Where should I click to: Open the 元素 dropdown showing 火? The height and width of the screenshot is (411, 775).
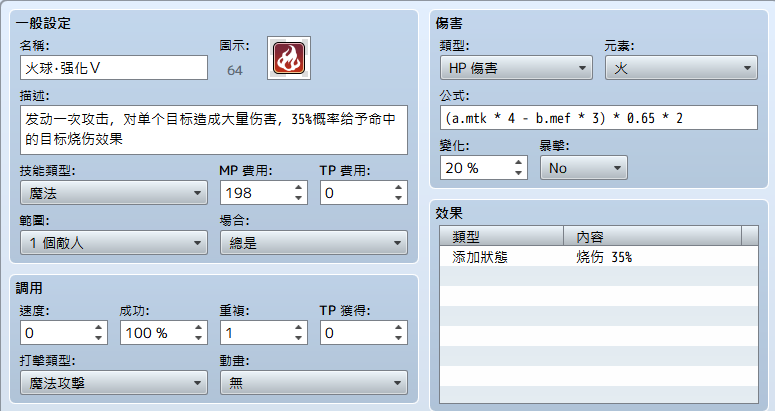(x=681, y=68)
